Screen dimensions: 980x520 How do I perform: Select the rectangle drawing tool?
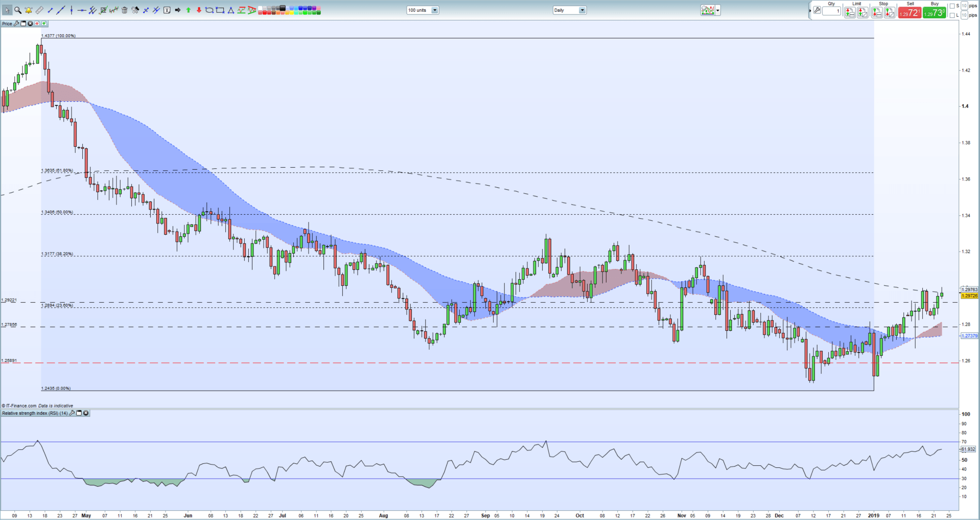point(220,10)
